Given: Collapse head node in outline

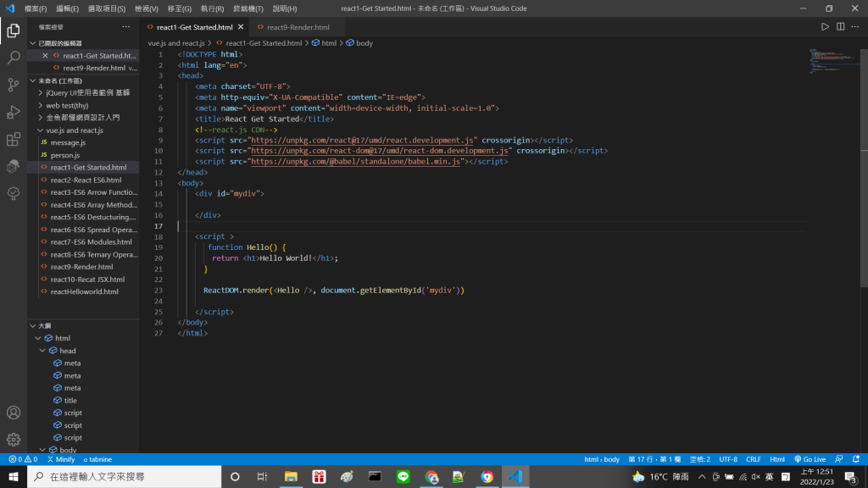Looking at the screenshot, I should tap(42, 351).
